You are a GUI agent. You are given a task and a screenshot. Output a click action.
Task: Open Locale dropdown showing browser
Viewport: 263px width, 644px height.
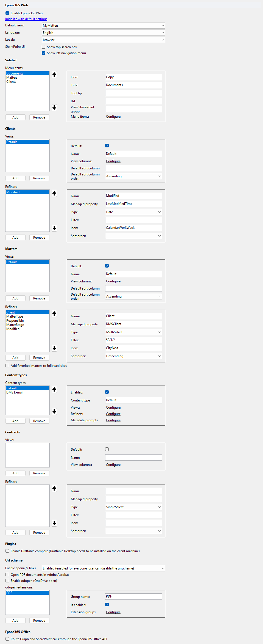coord(103,40)
